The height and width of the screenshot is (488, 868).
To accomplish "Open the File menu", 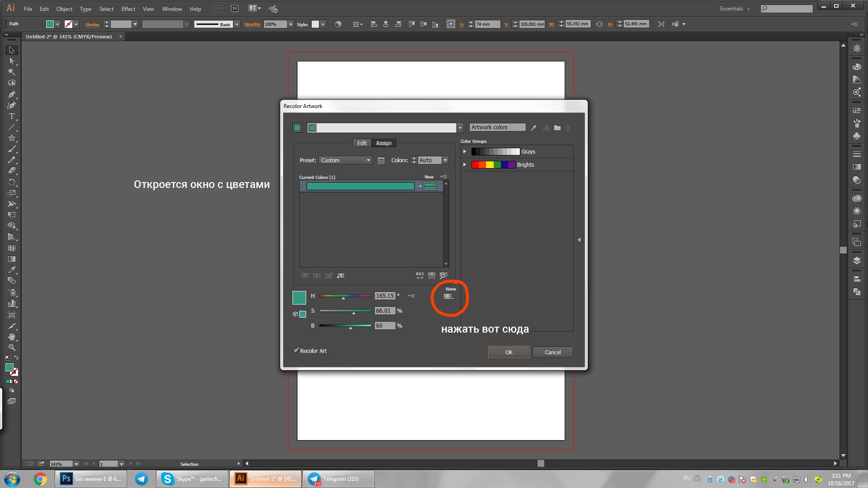I will click(x=28, y=9).
